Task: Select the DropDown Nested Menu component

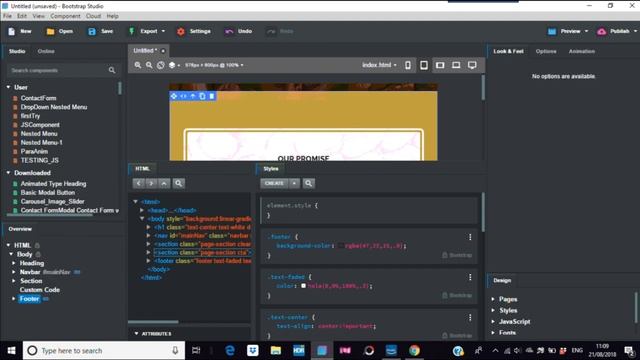Action: tap(54, 107)
